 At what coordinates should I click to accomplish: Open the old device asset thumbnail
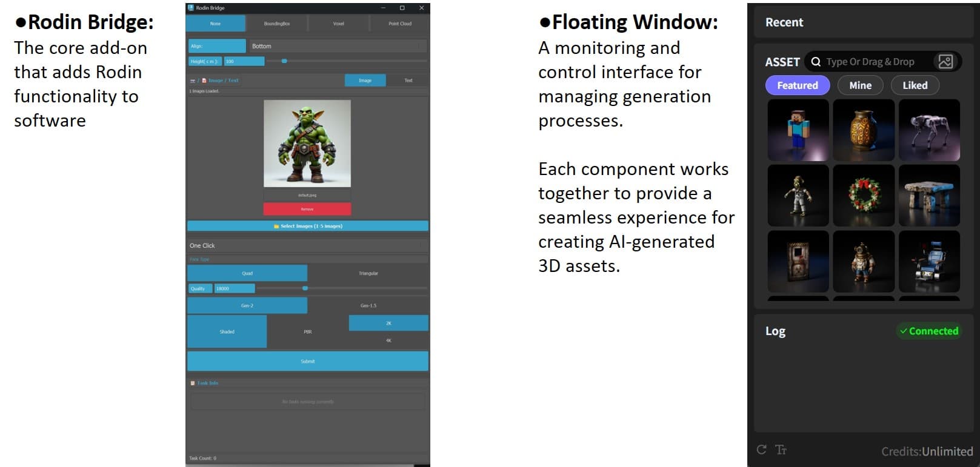798,261
